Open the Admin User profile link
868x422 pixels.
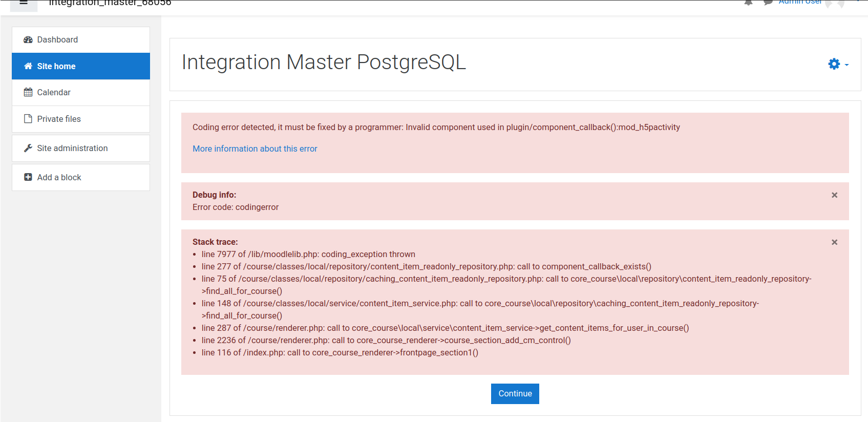800,3
